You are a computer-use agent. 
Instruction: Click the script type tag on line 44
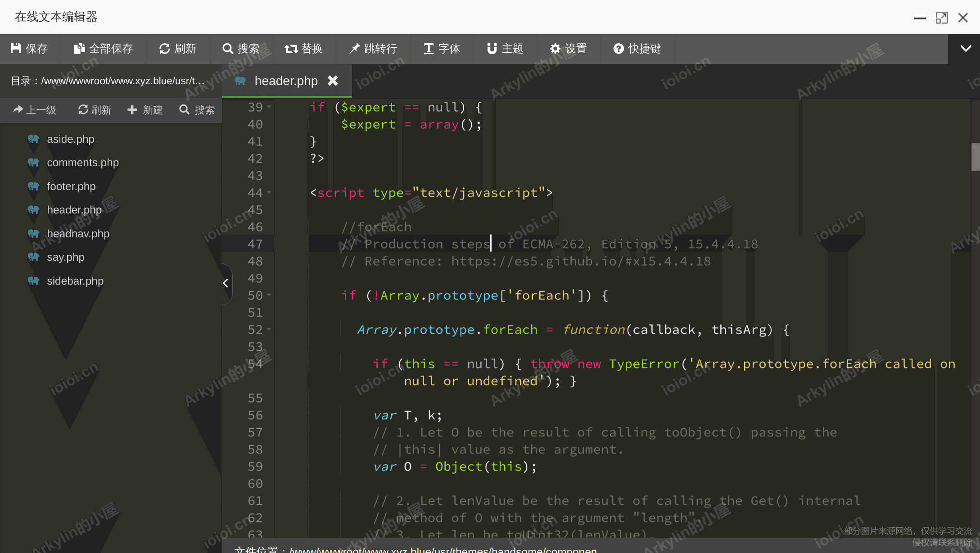point(431,193)
